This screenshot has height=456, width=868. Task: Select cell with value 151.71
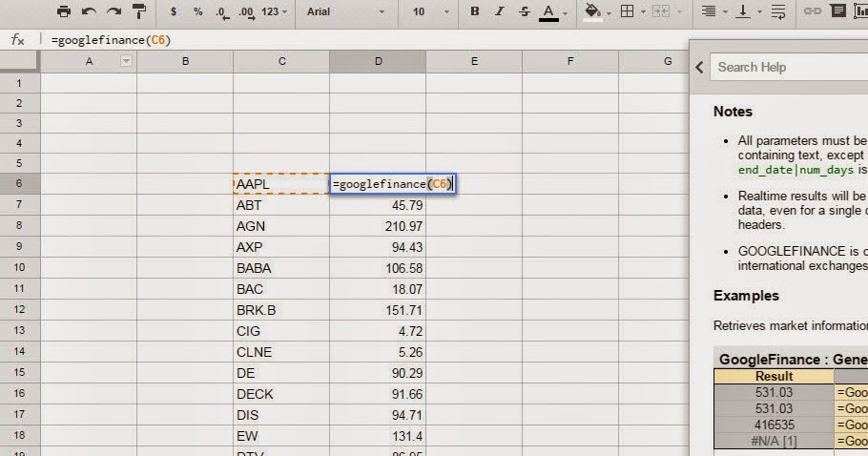point(378,310)
